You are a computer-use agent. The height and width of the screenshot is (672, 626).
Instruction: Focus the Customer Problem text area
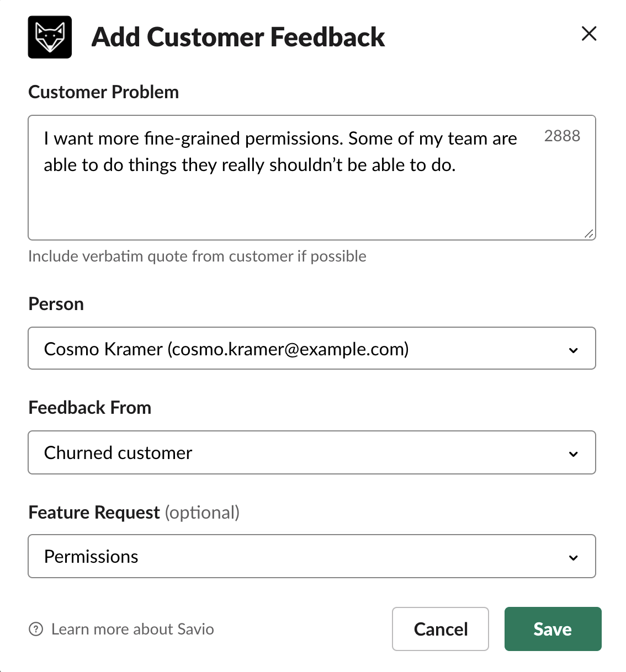click(312, 178)
